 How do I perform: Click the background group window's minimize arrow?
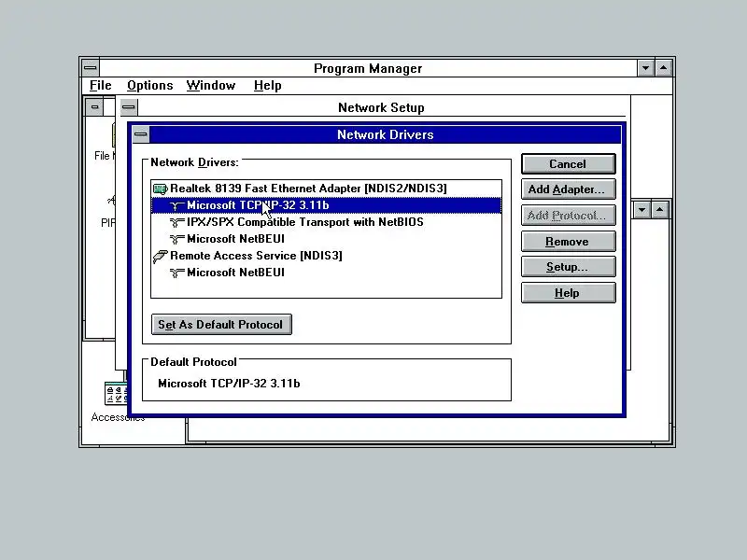[641, 210]
